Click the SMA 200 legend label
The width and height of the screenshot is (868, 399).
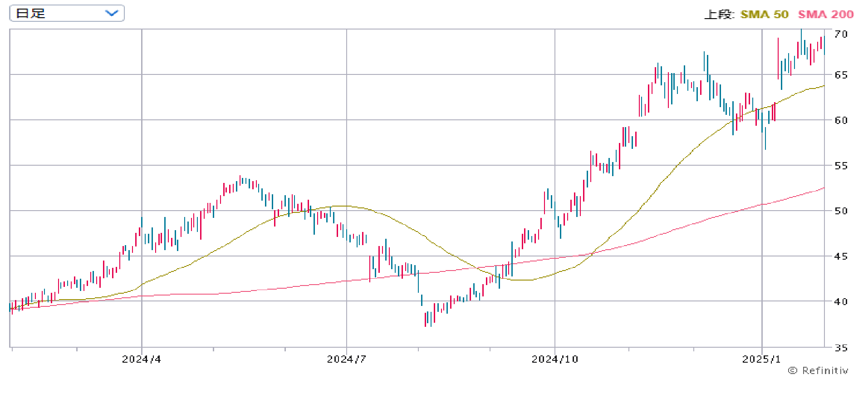(x=826, y=15)
